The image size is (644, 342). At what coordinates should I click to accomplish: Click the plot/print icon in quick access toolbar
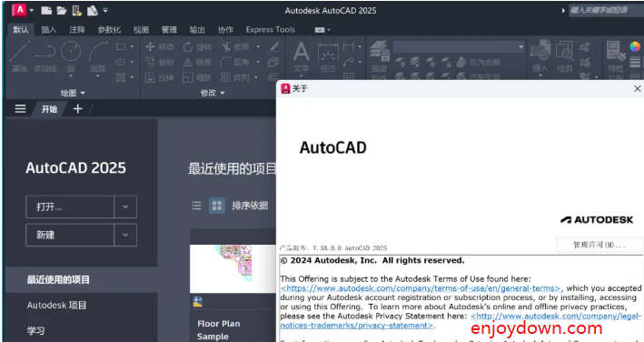(x=92, y=11)
